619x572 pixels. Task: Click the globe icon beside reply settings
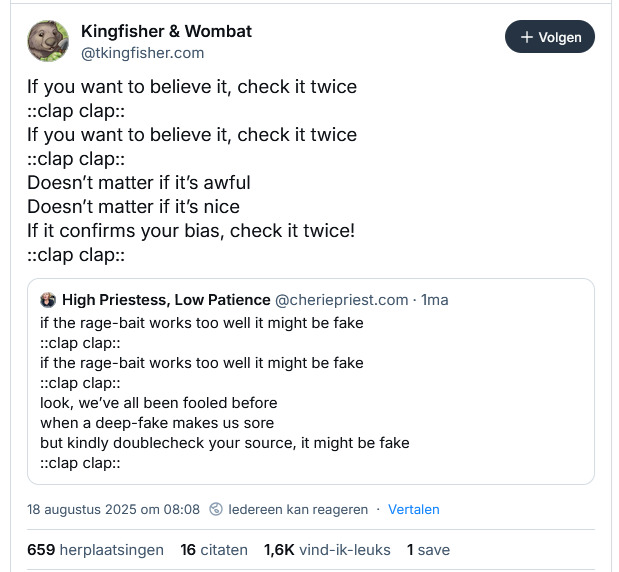tap(217, 509)
